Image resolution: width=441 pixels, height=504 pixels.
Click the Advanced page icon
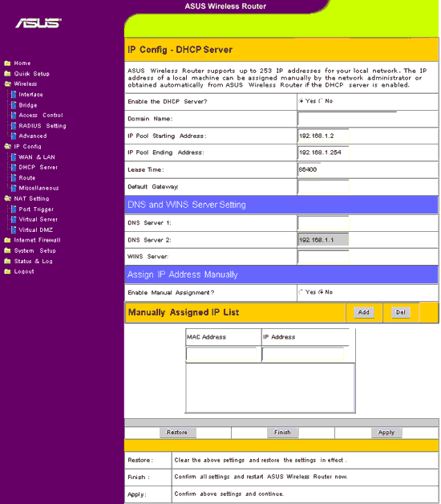tap(14, 136)
